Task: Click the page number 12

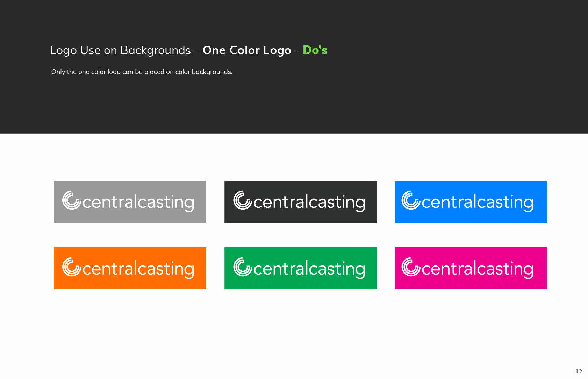Action: point(579,371)
